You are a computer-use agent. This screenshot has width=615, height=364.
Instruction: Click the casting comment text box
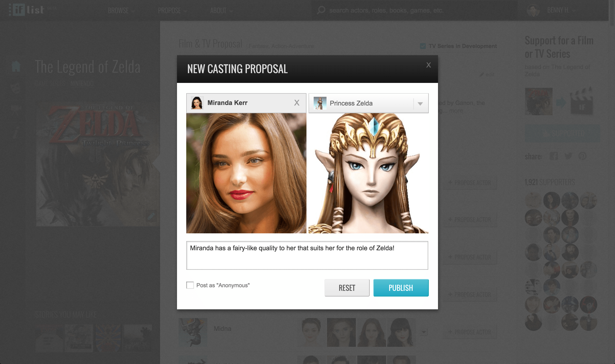pyautogui.click(x=307, y=255)
